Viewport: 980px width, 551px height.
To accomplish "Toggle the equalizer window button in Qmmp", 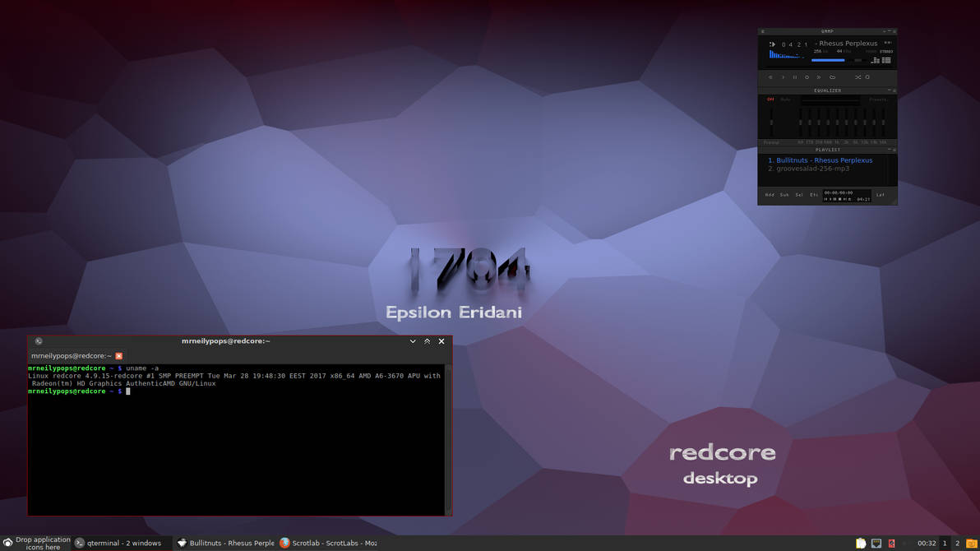I will (x=876, y=60).
